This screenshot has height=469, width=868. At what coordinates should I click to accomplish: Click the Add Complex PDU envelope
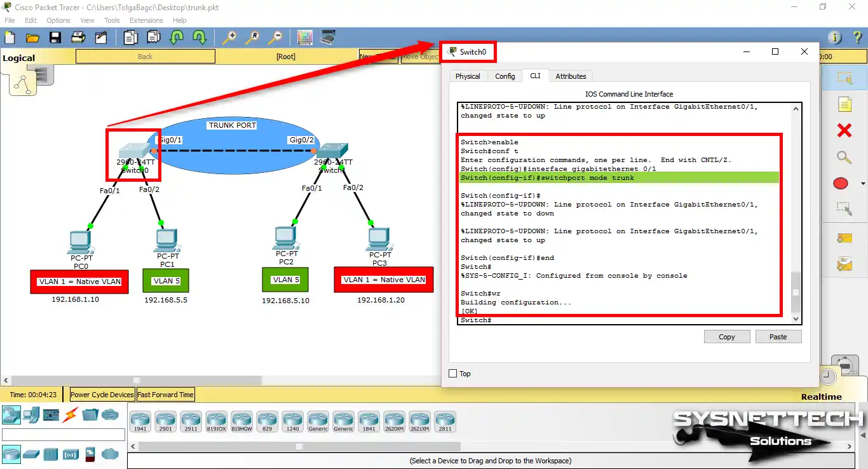click(844, 263)
